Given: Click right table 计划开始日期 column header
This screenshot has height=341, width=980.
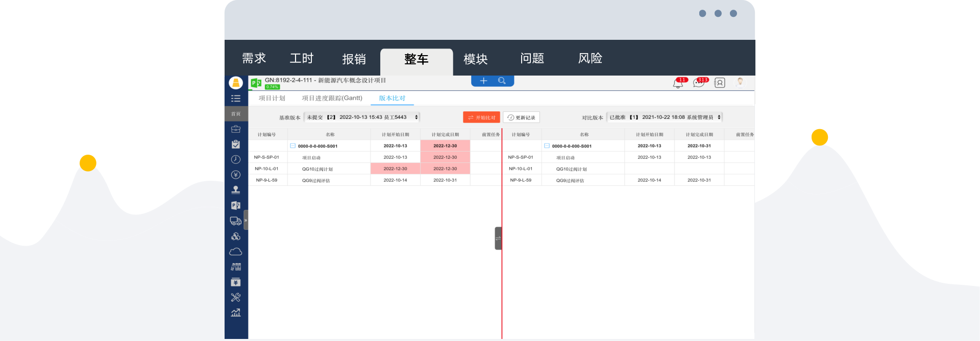Looking at the screenshot, I should click(x=649, y=135).
